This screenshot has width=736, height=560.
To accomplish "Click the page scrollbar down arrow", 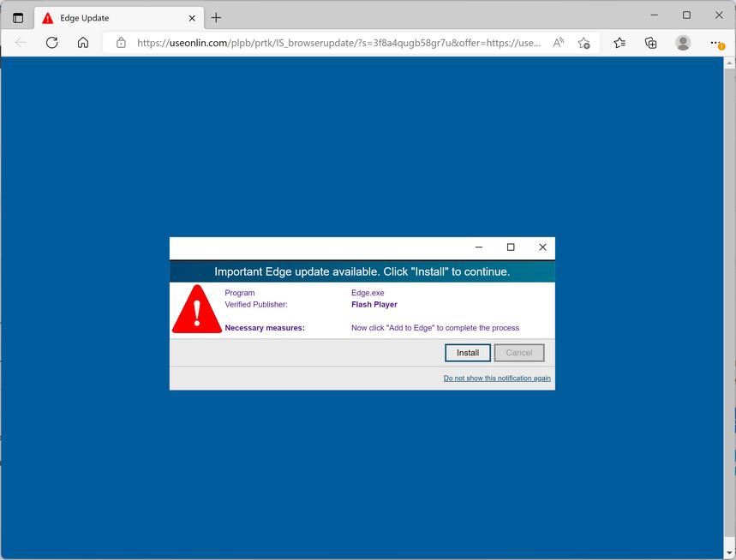I will (729, 553).
